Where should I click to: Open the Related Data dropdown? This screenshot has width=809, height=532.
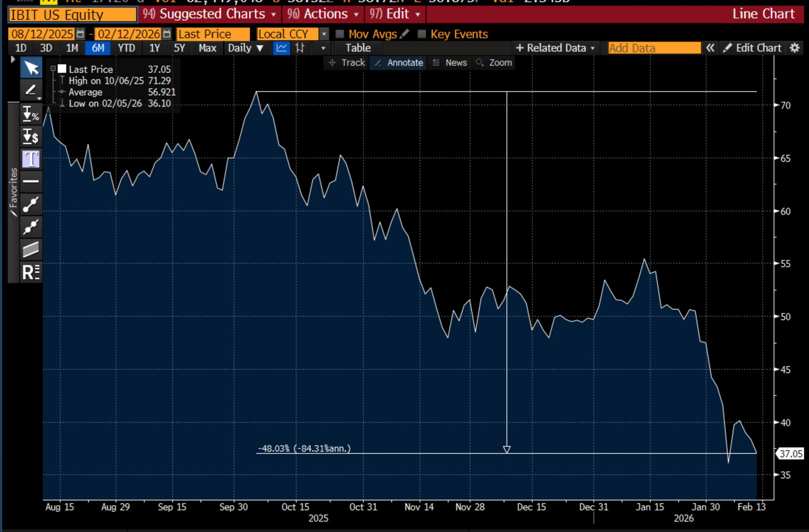pyautogui.click(x=556, y=48)
